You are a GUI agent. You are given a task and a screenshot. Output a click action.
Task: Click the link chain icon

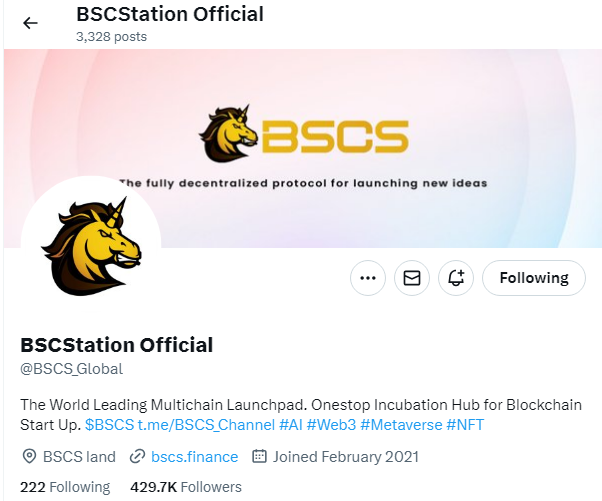137,456
